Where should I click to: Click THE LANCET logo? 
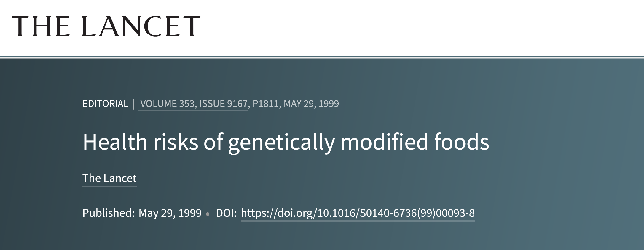[x=106, y=26]
